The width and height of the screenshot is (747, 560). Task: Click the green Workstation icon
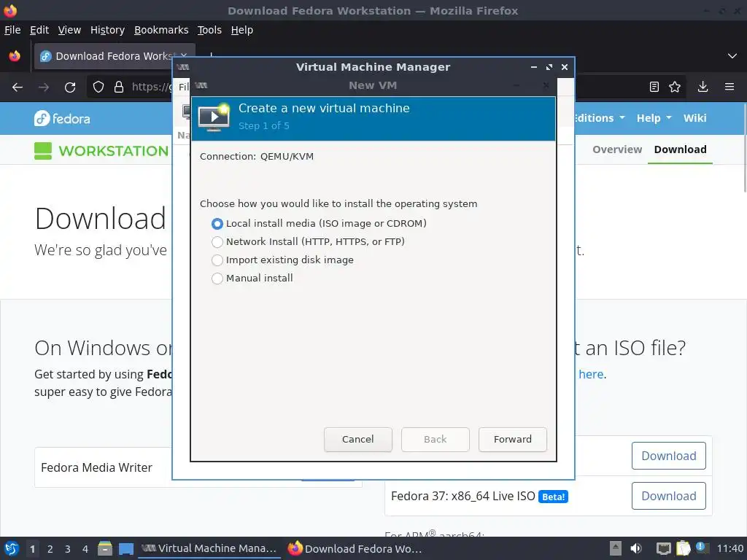coord(43,151)
